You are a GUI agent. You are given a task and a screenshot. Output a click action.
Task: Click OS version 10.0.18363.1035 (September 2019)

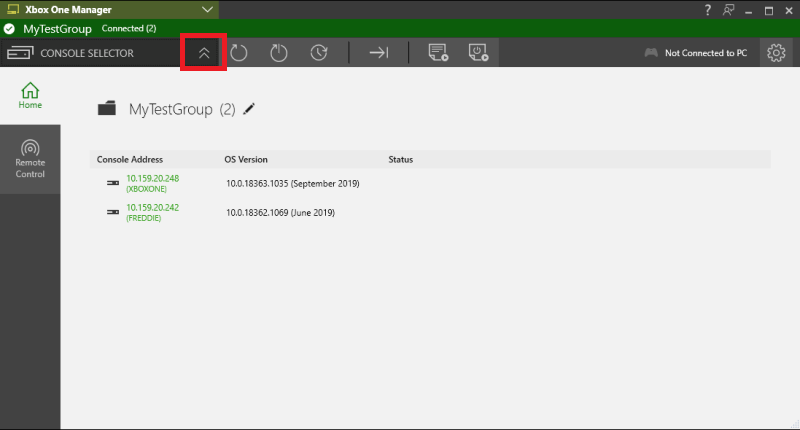pos(293,184)
